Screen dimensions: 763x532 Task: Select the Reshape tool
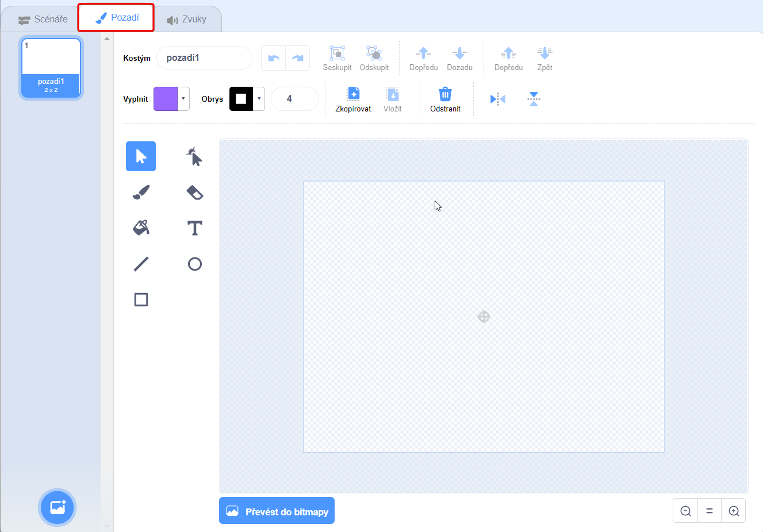pyautogui.click(x=195, y=156)
